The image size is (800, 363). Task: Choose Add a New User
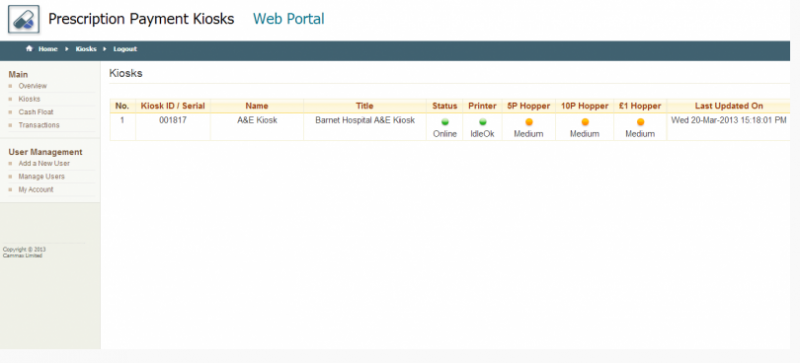click(x=44, y=163)
